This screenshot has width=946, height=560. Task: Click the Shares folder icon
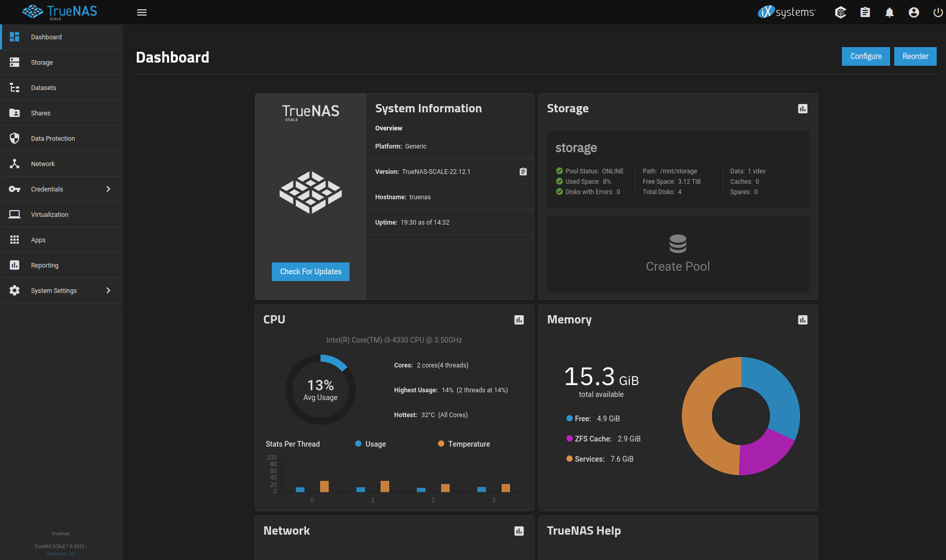tap(14, 113)
